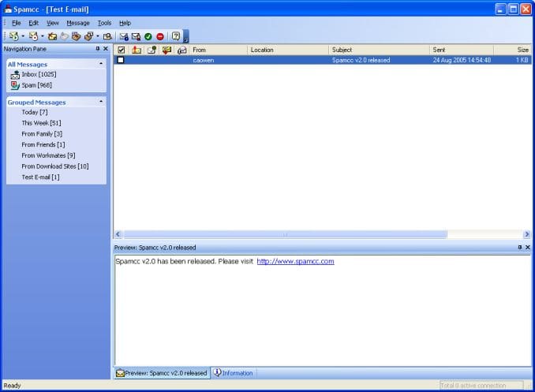The image size is (535, 392).
Task: Click the address card icon before the toolbar separator
Action: (107, 36)
